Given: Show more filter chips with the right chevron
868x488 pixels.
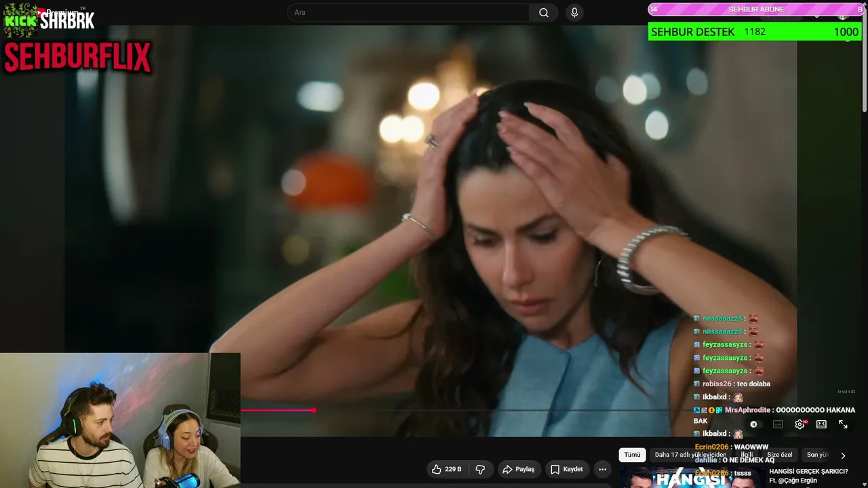Looking at the screenshot, I should tap(843, 455).
